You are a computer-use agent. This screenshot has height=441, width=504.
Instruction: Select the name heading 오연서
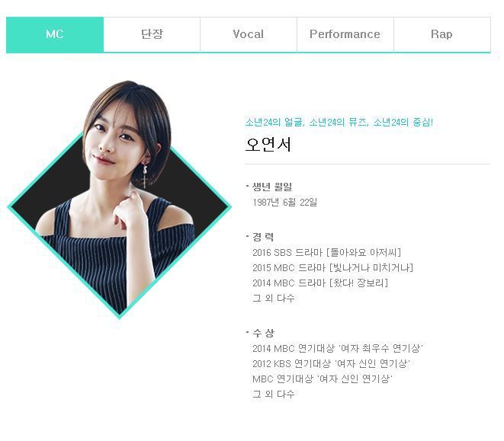pyautogui.click(x=268, y=144)
